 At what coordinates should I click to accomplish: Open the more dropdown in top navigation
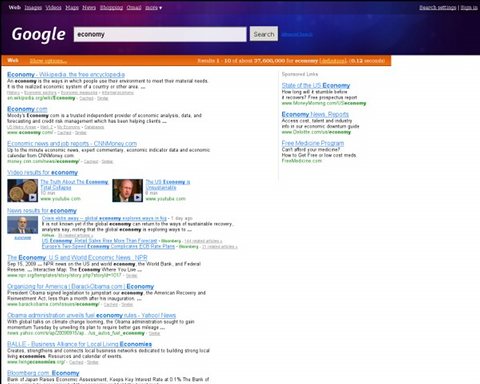tap(153, 7)
